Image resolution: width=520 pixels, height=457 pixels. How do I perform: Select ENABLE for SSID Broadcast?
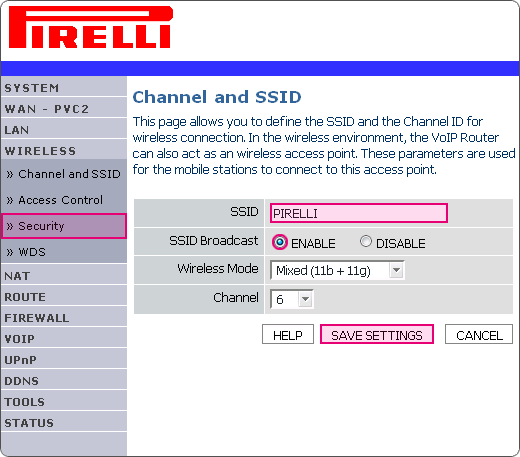coord(279,242)
